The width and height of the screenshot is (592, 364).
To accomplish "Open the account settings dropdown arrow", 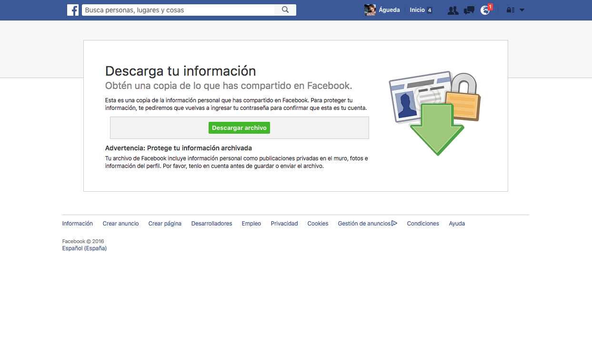I will pos(522,10).
